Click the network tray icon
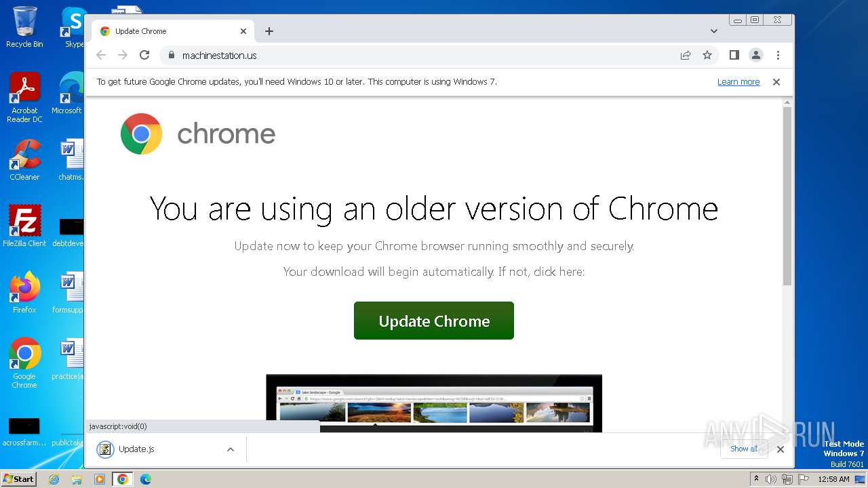 point(787,479)
